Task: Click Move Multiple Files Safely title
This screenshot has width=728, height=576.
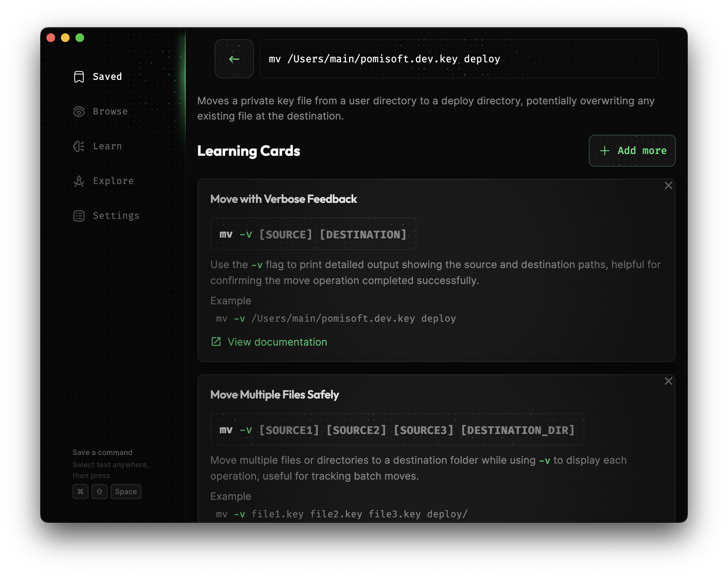Action: [x=274, y=395]
